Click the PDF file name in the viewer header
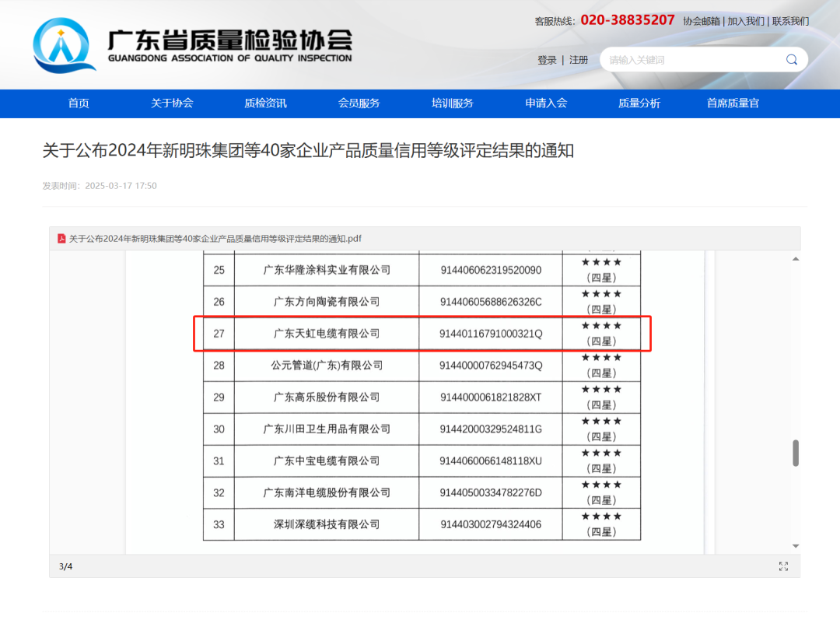The width and height of the screenshot is (840, 627). click(215, 239)
